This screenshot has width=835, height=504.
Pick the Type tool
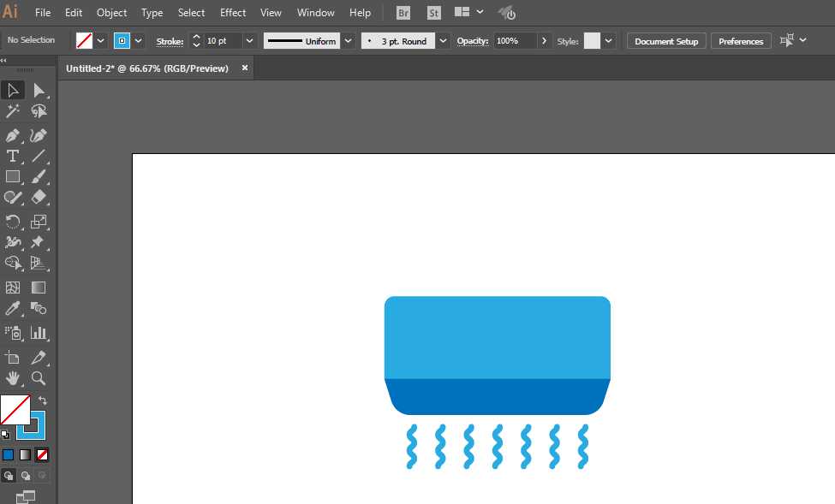click(x=13, y=156)
